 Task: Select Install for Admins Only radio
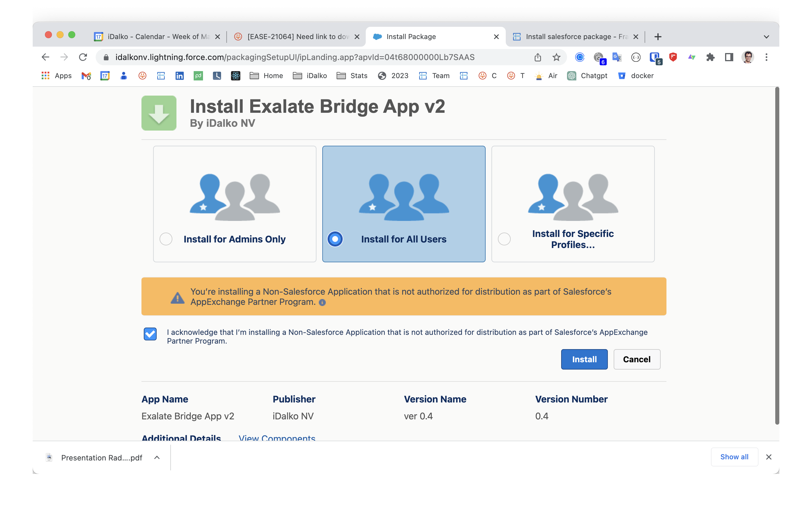pyautogui.click(x=166, y=239)
